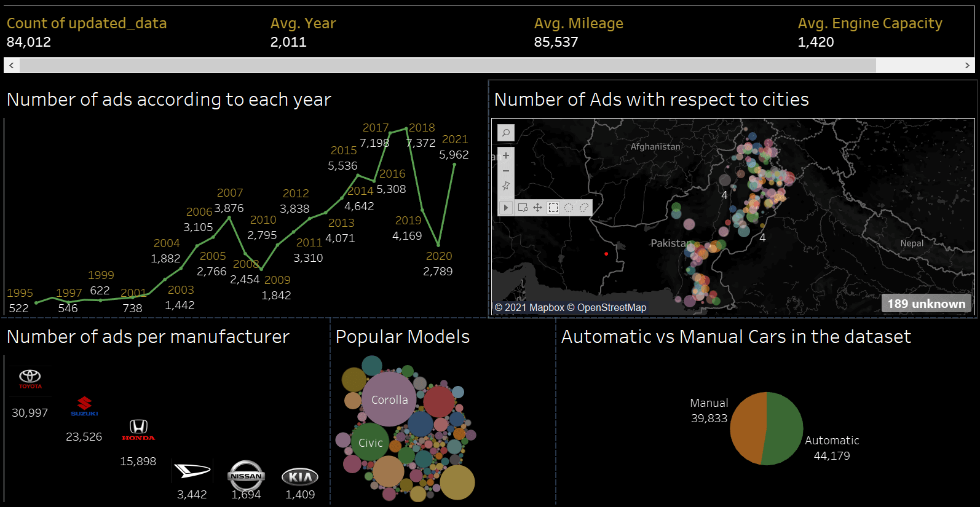Screen dimensions: 980x507
Task: Click the 2007 data label
Action: coord(230,193)
